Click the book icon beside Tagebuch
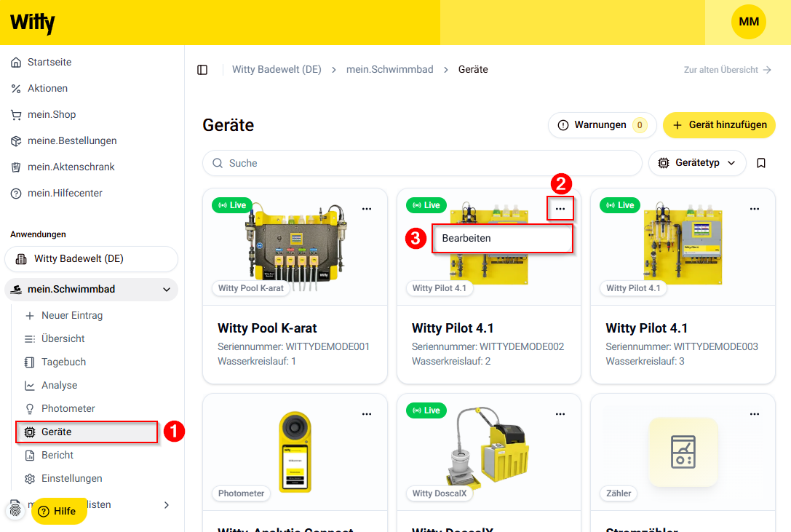The image size is (791, 532). 30,362
